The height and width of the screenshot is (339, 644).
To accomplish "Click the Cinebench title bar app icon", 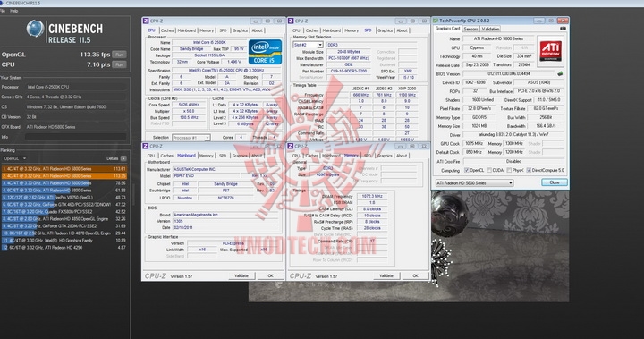I will tap(2, 3).
